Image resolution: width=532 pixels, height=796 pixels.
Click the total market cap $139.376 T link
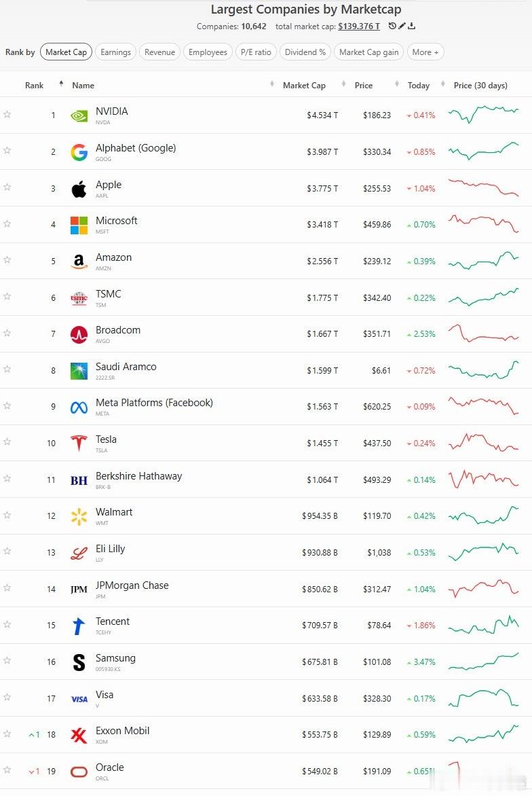coord(358,26)
